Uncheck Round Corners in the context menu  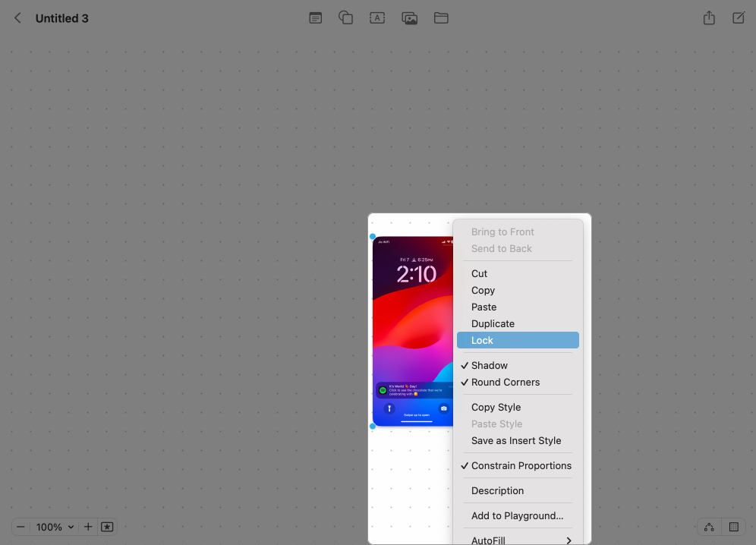(505, 383)
